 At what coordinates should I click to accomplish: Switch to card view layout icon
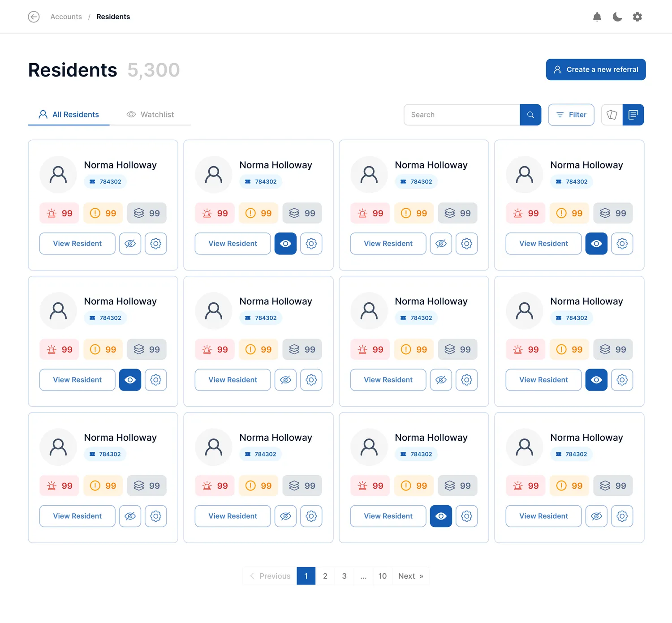[x=612, y=115]
